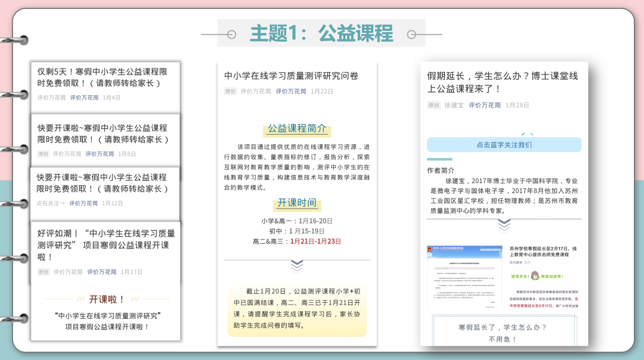This screenshot has width=644, height=360.
Task: Click 评价万花筒 link dated 1月12日
Action: (83, 203)
